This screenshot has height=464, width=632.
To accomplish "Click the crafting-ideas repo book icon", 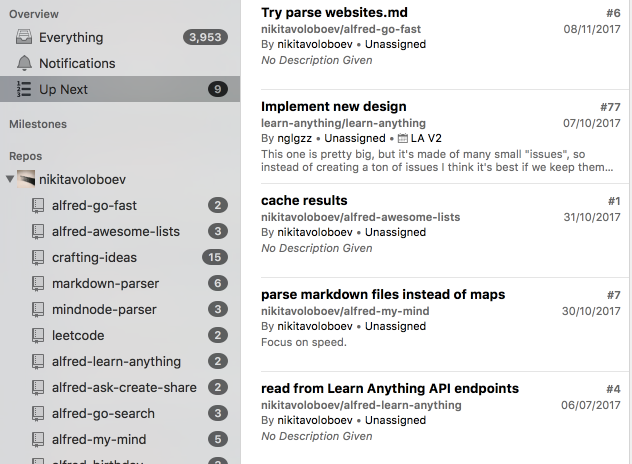I will coord(38,258).
